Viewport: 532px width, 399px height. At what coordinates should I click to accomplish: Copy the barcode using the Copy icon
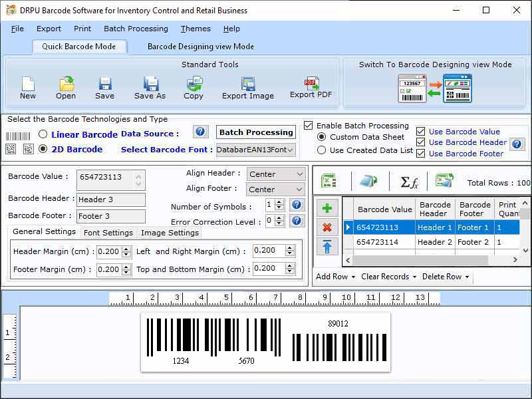tap(194, 86)
